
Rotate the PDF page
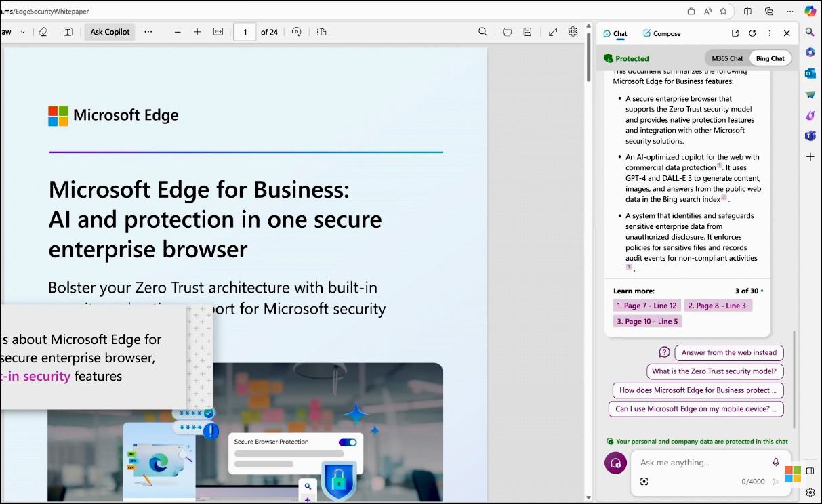coord(296,32)
